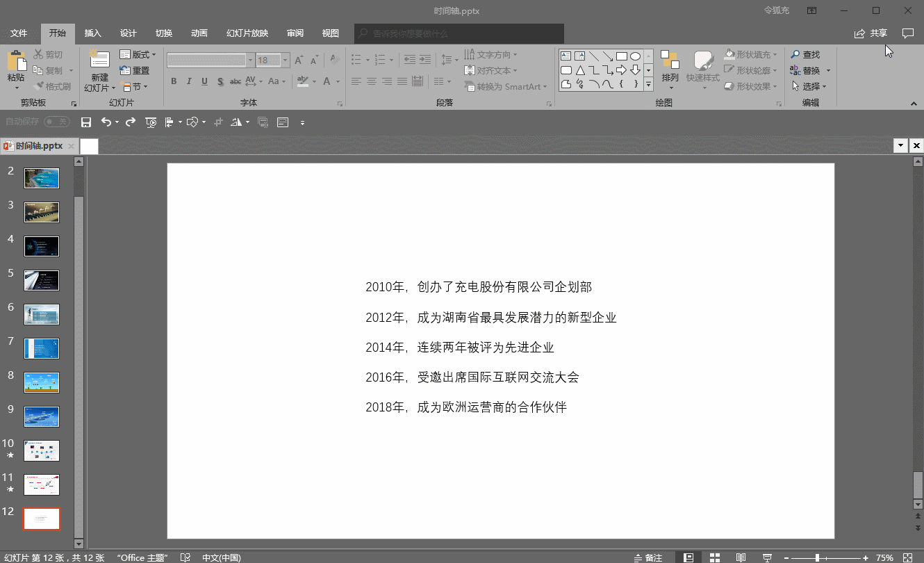Click the 共享 share button
Screen dimensions: 924x563
871,33
